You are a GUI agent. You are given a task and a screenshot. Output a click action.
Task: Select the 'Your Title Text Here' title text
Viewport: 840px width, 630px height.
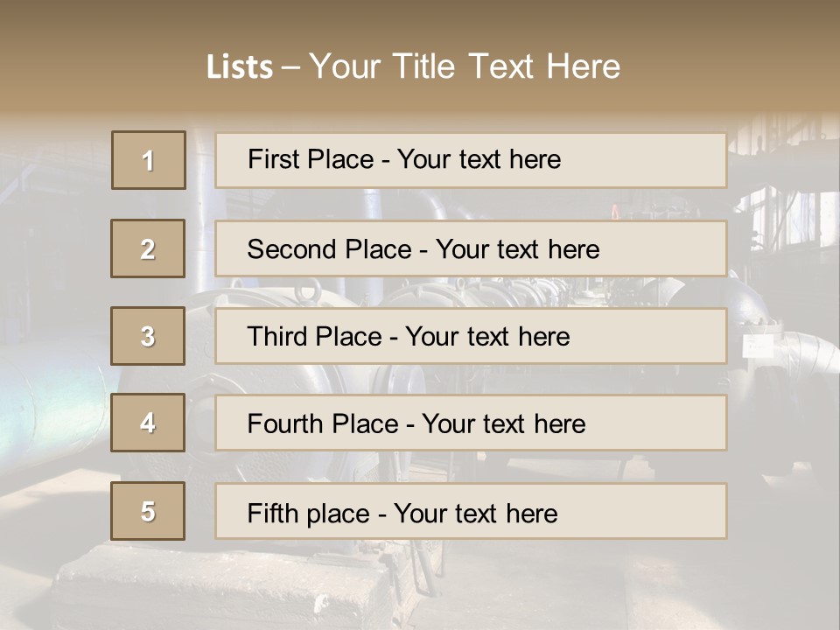[465, 67]
